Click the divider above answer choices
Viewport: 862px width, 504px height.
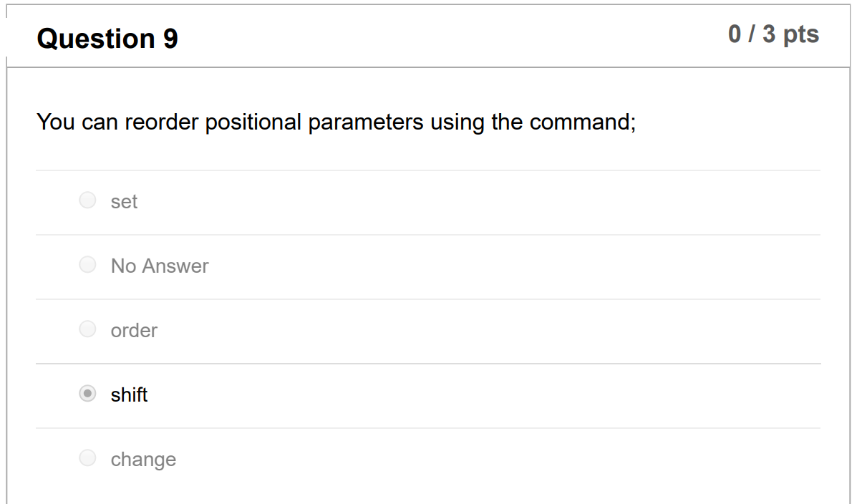(428, 170)
